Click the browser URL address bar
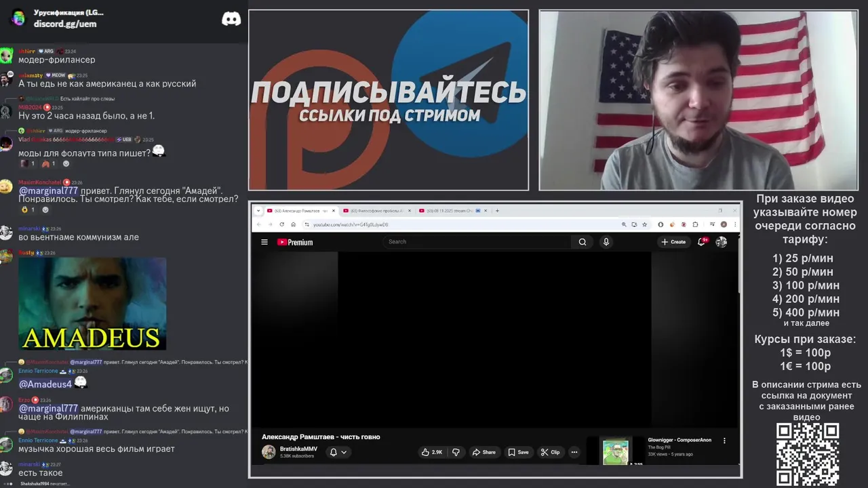 tap(461, 224)
